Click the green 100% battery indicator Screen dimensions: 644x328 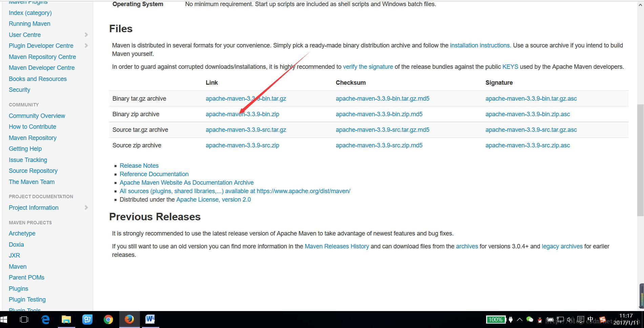[x=496, y=320]
